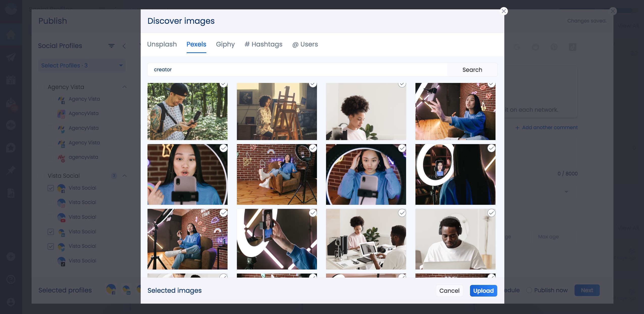
Task: Select the Publish paper plane icon
Action: [x=11, y=57]
